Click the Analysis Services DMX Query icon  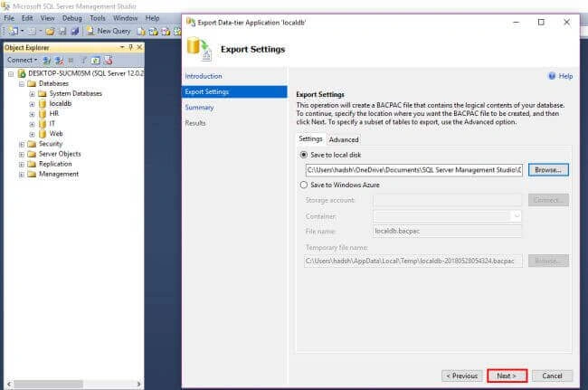[x=166, y=32]
